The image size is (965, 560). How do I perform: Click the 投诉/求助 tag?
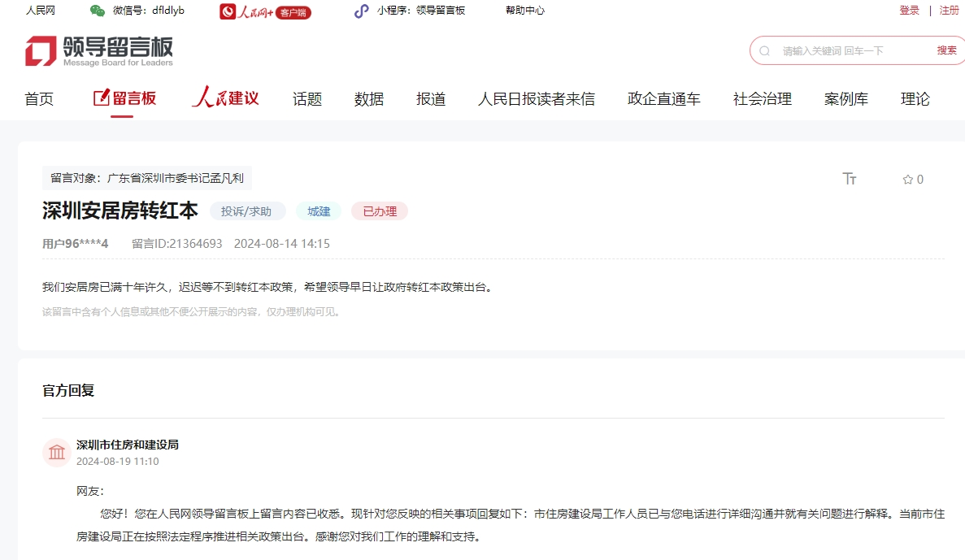247,211
